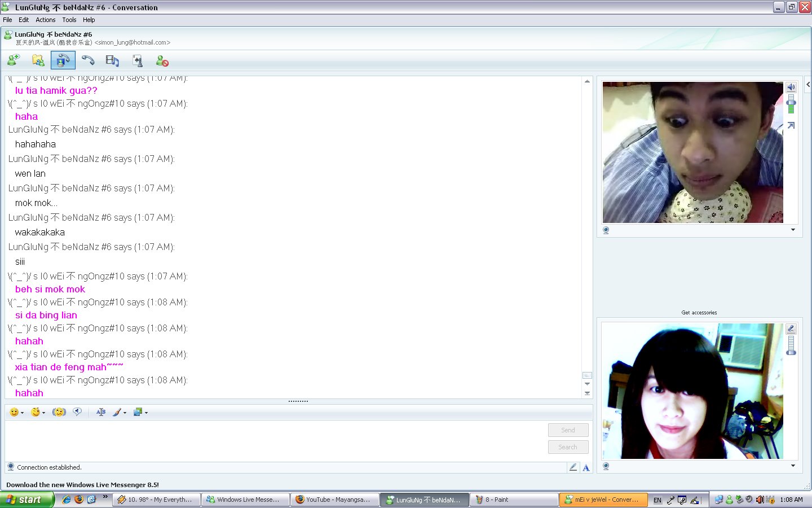This screenshot has width=812, height=508.
Task: Choose a background picture icon
Action: [138, 412]
